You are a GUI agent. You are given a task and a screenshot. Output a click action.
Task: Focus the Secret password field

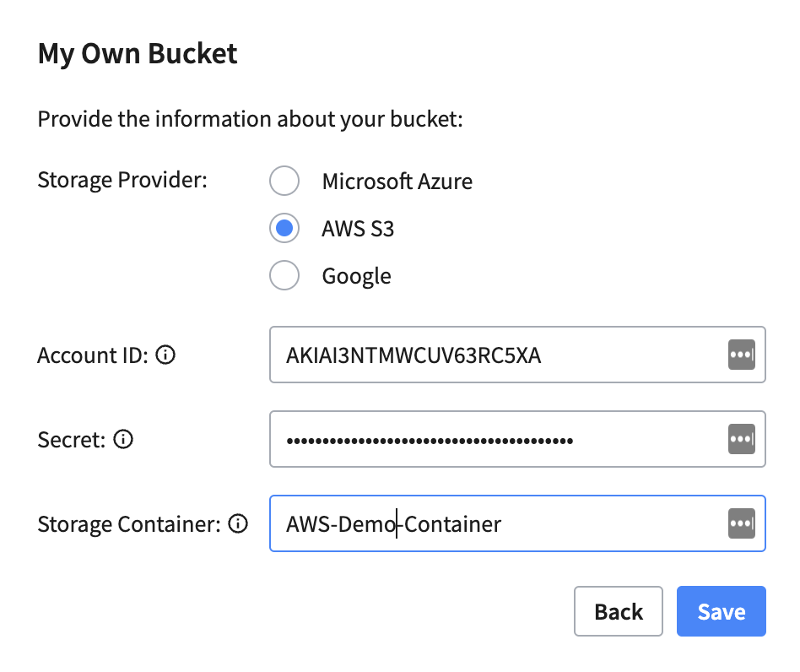[x=498, y=439]
